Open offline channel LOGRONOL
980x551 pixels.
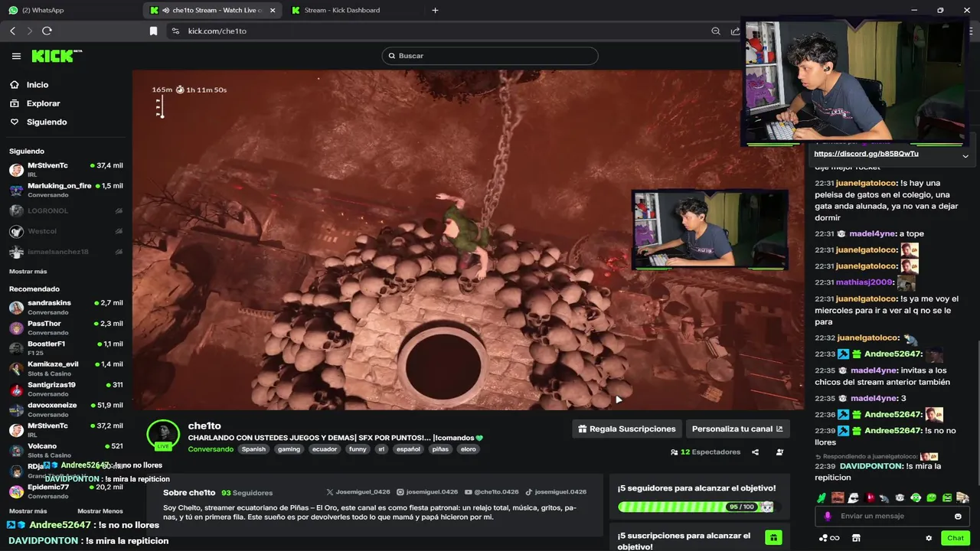(x=65, y=210)
